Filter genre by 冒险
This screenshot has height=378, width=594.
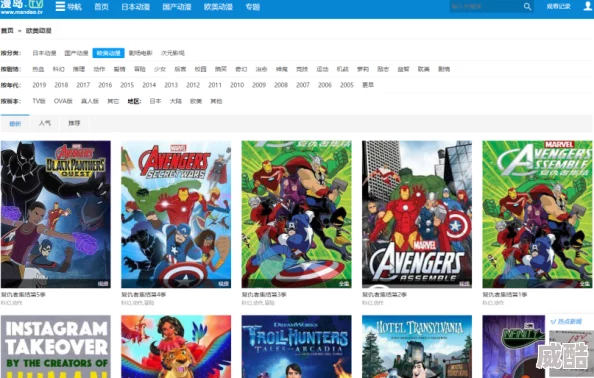pos(140,69)
